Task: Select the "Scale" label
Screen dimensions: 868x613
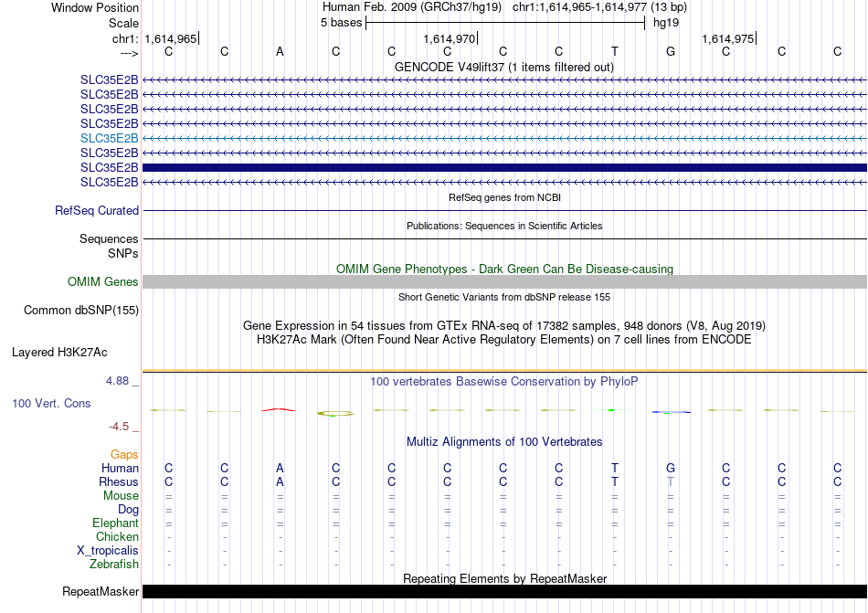Action: 123,23
